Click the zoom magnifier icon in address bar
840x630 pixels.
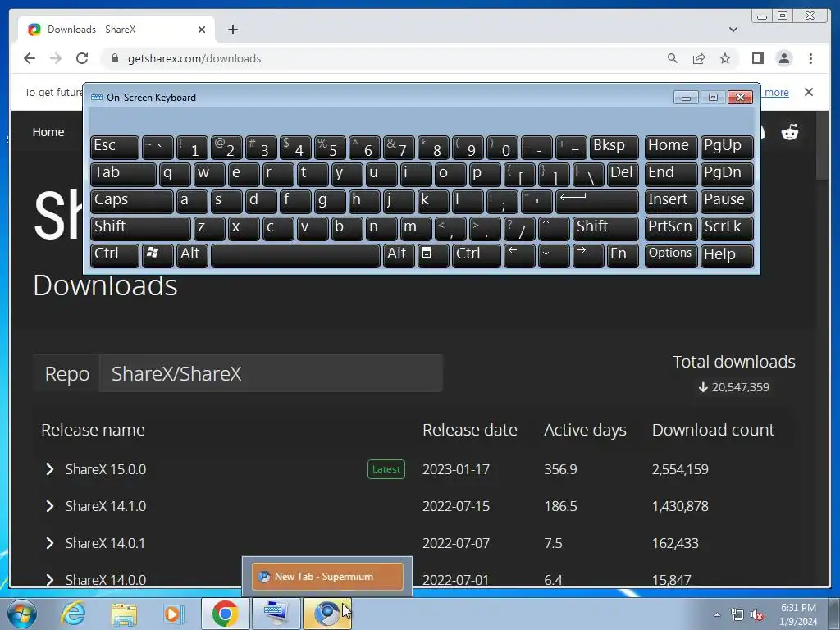pyautogui.click(x=673, y=58)
